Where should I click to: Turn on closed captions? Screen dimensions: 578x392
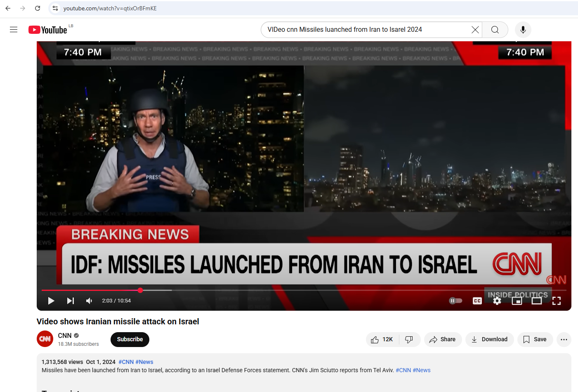click(477, 301)
